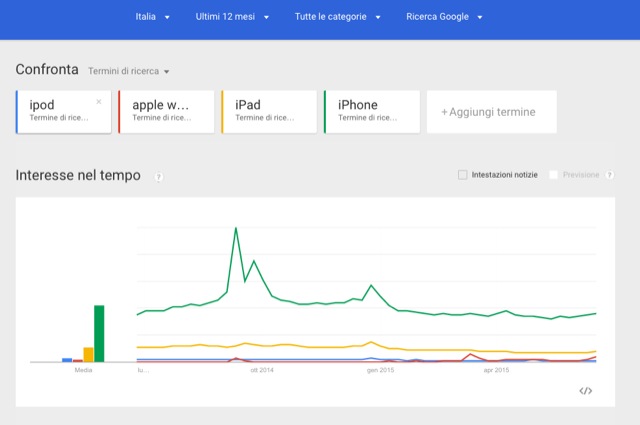Enable the Intestazioni notizie checkbox
The height and width of the screenshot is (425, 640).
pos(462,175)
